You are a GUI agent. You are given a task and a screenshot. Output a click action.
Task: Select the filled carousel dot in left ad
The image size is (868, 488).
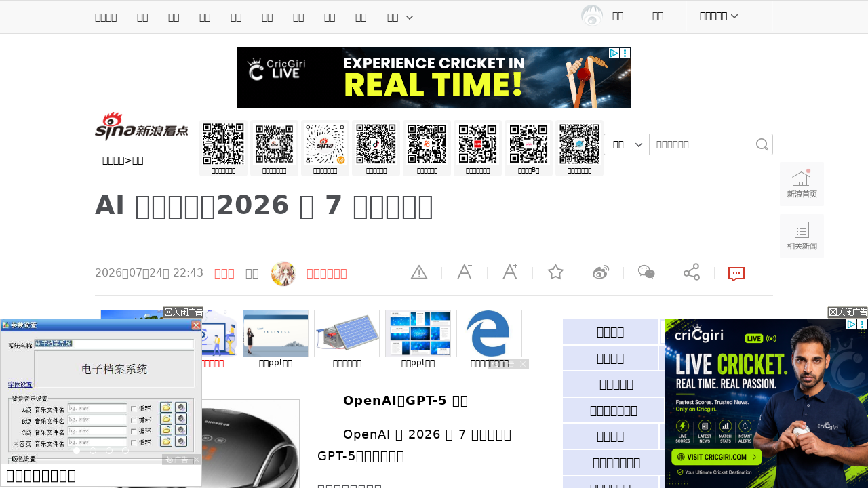[77, 451]
